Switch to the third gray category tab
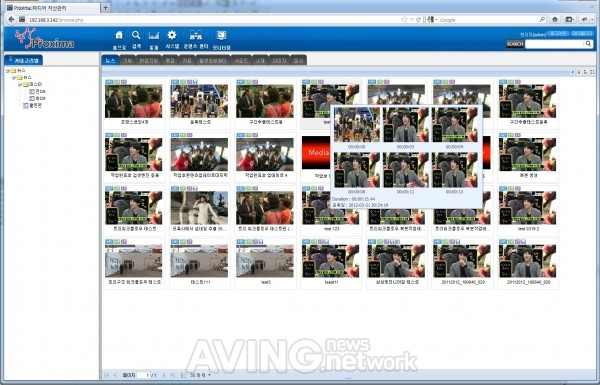This screenshot has width=600, height=385. click(x=148, y=60)
